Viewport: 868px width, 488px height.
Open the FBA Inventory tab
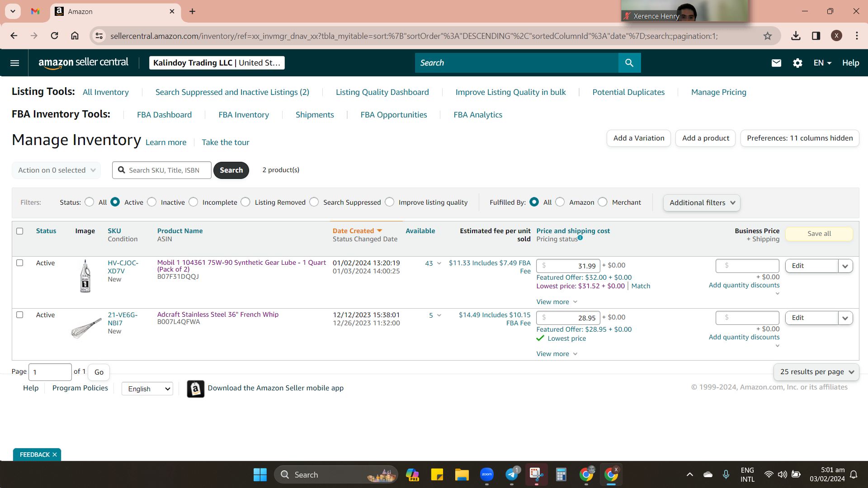[x=244, y=115]
